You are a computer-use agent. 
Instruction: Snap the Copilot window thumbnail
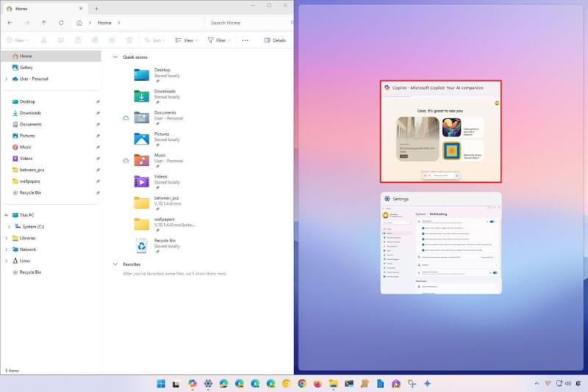[x=440, y=131]
